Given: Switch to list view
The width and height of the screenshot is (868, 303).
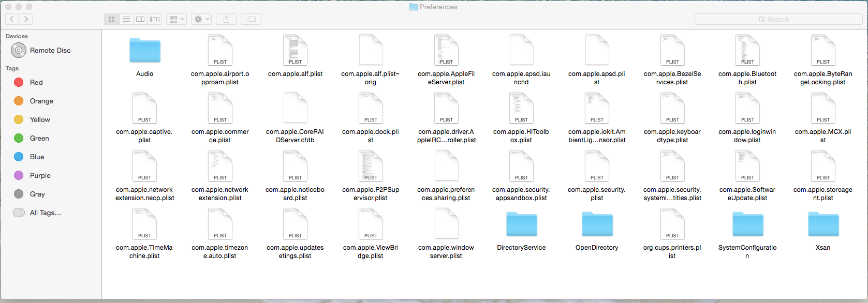Looking at the screenshot, I should coord(126,19).
